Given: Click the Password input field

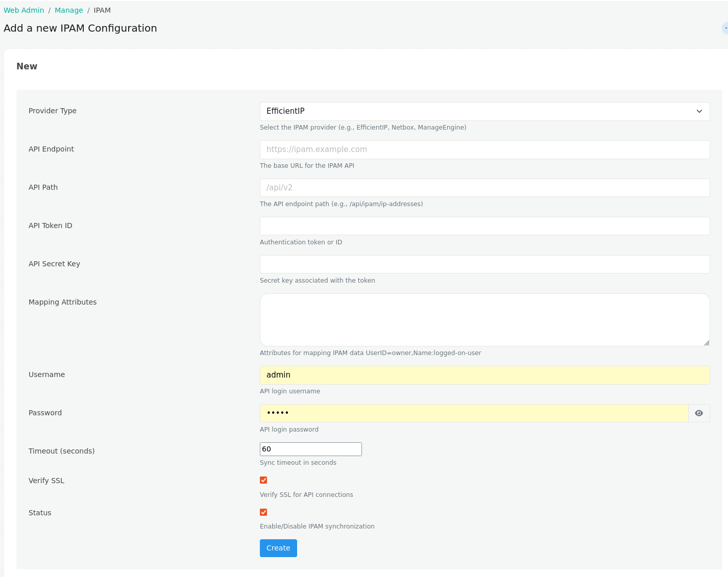Looking at the screenshot, I should coord(474,413).
